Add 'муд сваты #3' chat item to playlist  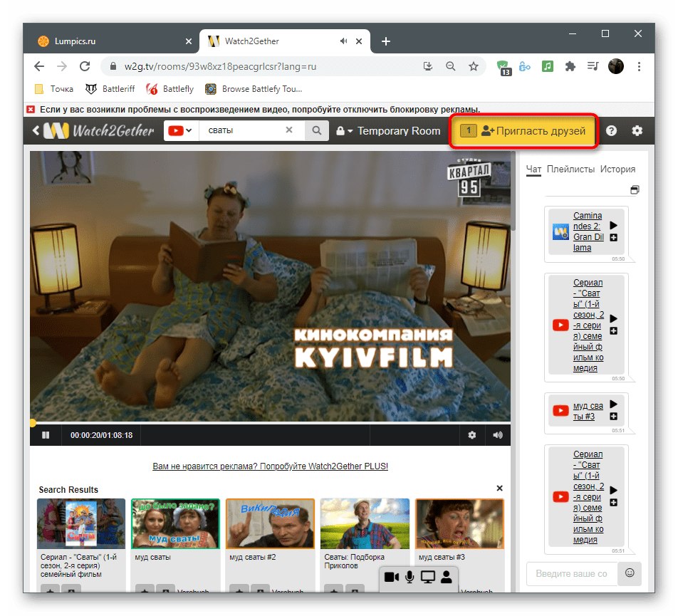click(x=614, y=417)
